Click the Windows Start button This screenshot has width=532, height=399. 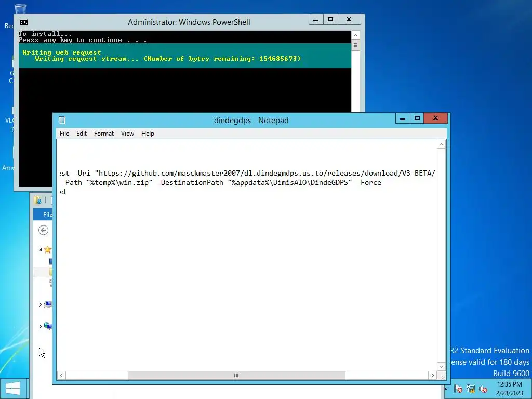(x=13, y=389)
